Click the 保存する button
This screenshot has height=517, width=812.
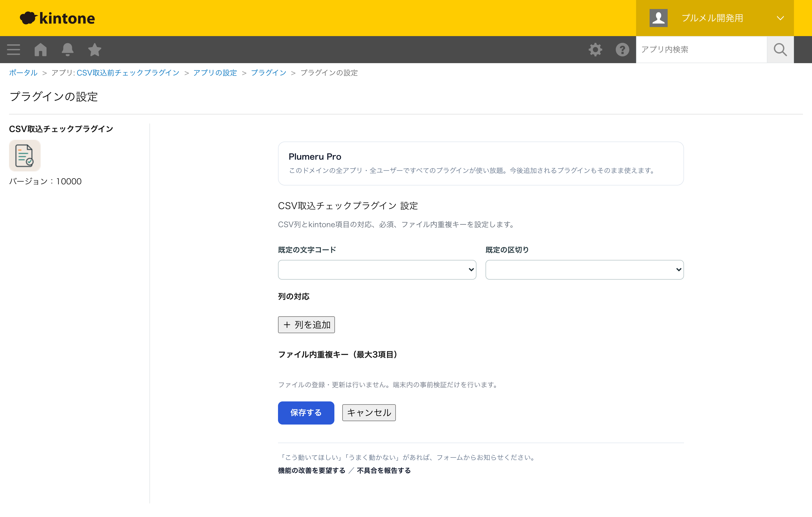[x=306, y=412]
